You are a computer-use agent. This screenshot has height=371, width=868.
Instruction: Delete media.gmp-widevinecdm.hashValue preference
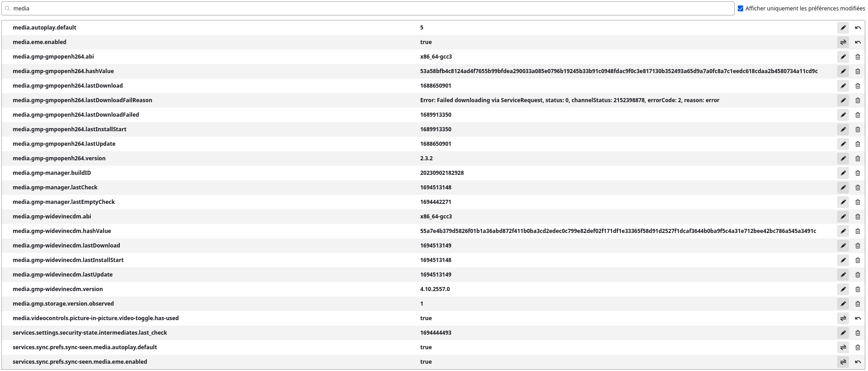[858, 231]
